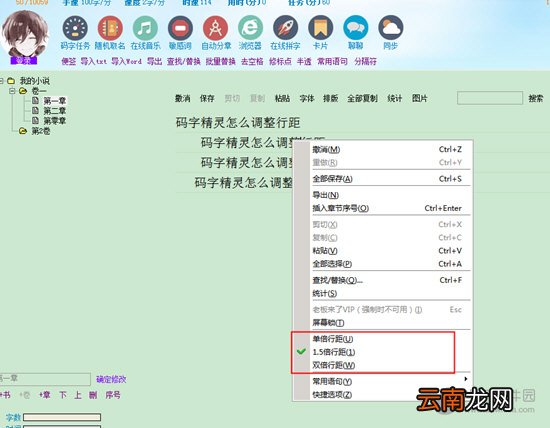Click 上 to move chapter up
The image size is (550, 428).
tap(78, 395)
